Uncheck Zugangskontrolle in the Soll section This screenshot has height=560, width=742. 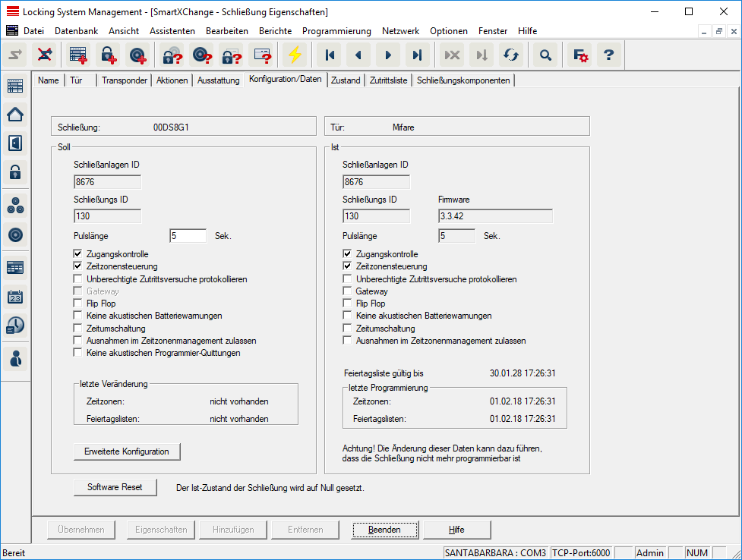77,254
